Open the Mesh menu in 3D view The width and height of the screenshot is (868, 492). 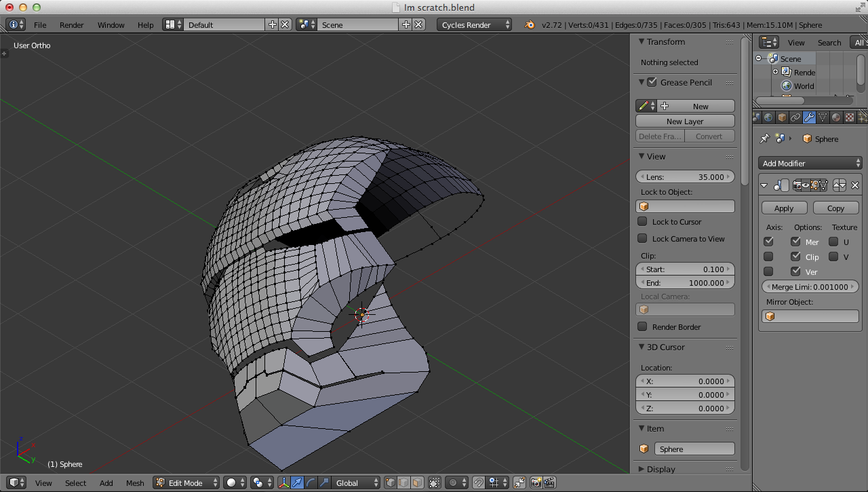(x=135, y=482)
